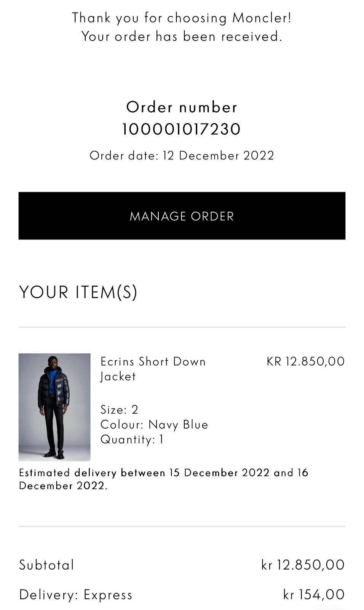The height and width of the screenshot is (610, 364).
Task: Click the Your order has been received text
Action: [x=182, y=37]
